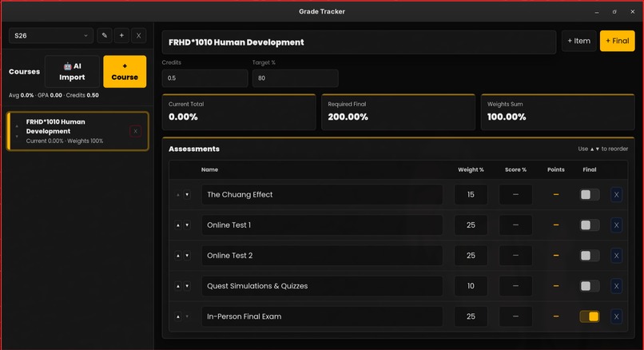Move FRHD*1010 course up in sidebar
The height and width of the screenshot is (350, 644).
pos(17,126)
